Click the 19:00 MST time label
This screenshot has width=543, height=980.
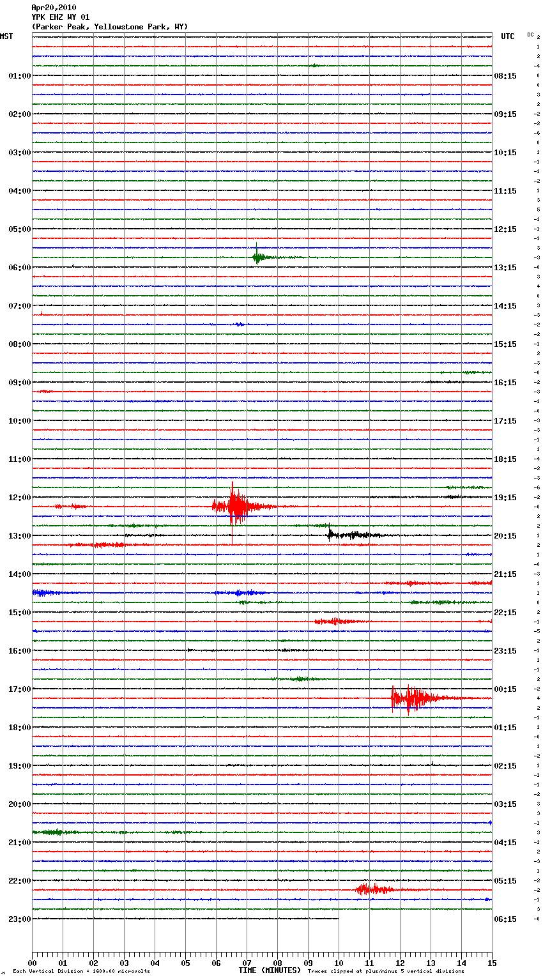[20, 766]
